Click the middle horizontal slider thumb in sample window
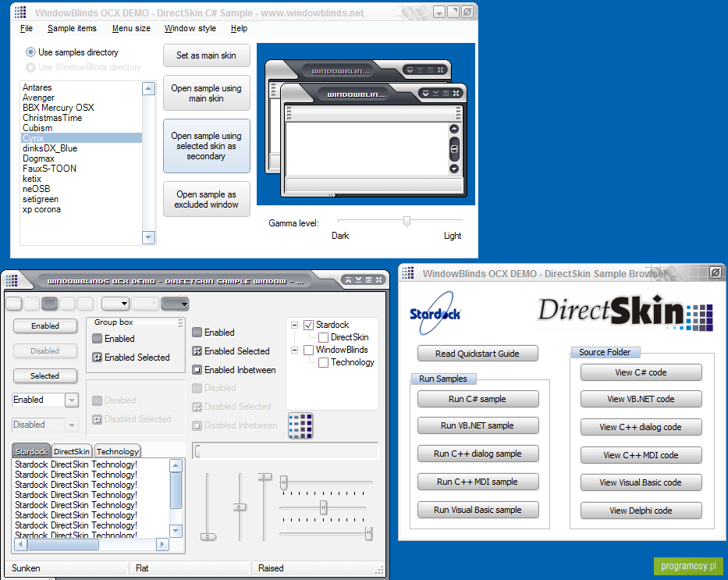 click(324, 507)
